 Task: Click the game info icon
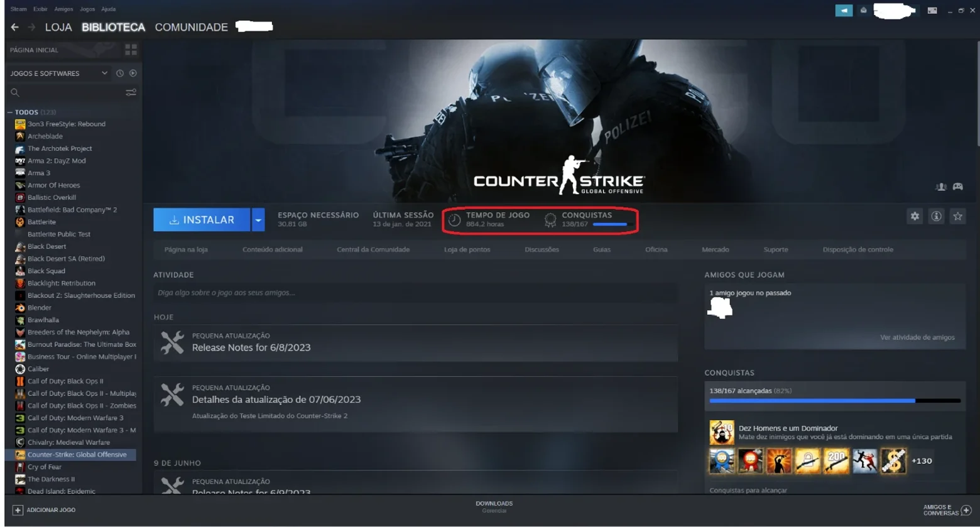936,216
